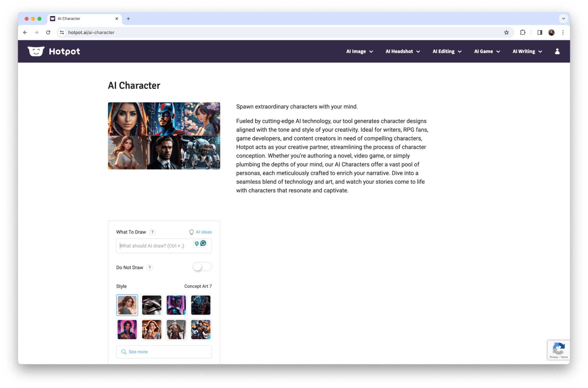The height and width of the screenshot is (388, 588).
Task: Click the Do Not Draw help icon
Action: tap(149, 268)
